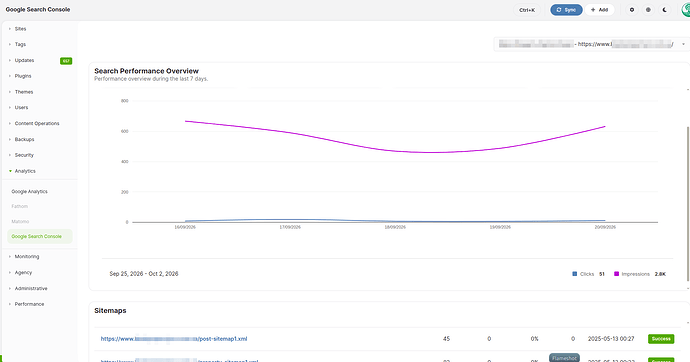The height and width of the screenshot is (362, 690).
Task: Click the round icon button left of the moon
Action: [648, 10]
